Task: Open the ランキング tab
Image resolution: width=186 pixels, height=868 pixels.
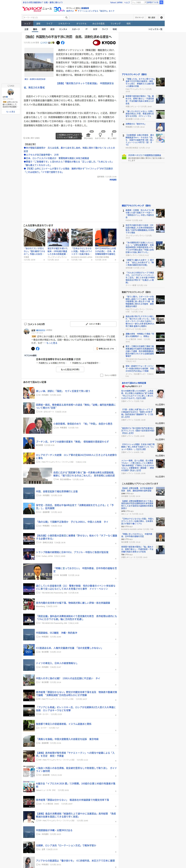Action: [x=115, y=24]
